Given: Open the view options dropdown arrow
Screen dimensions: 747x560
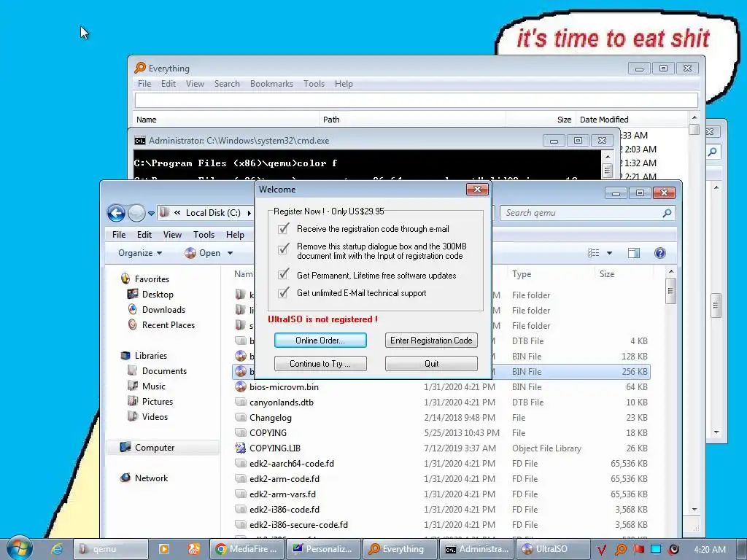Looking at the screenshot, I should click(609, 253).
